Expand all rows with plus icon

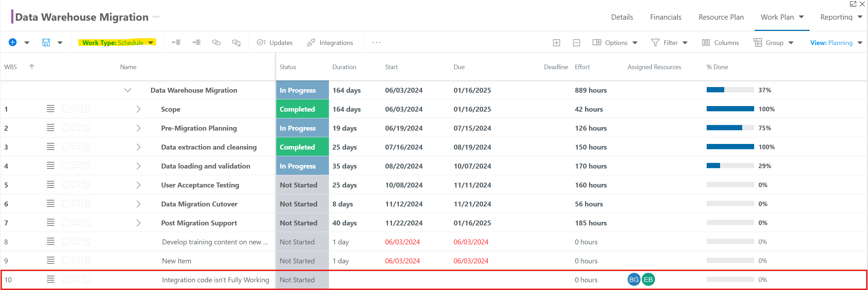coord(557,43)
